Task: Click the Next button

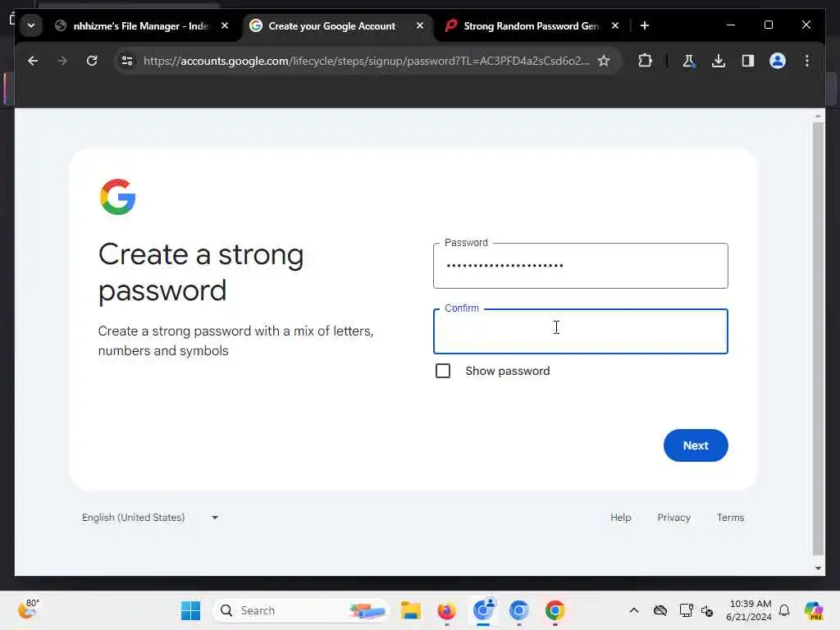Action: pyautogui.click(x=696, y=445)
